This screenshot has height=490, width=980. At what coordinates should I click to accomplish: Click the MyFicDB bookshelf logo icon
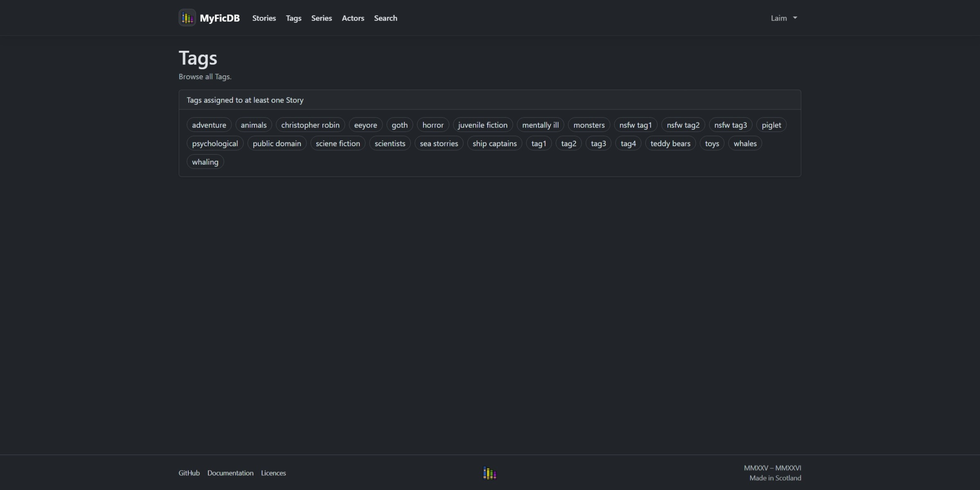pos(187,18)
